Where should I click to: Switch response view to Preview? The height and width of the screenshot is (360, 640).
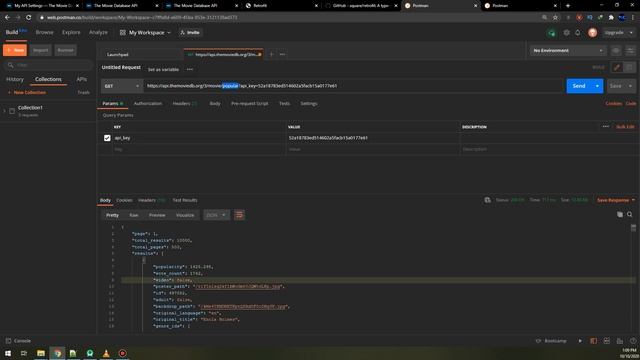157,215
